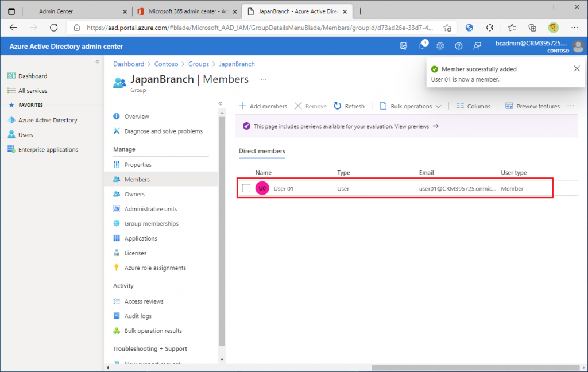Go back with browser back arrow
The width and height of the screenshot is (588, 372).
[x=14, y=28]
